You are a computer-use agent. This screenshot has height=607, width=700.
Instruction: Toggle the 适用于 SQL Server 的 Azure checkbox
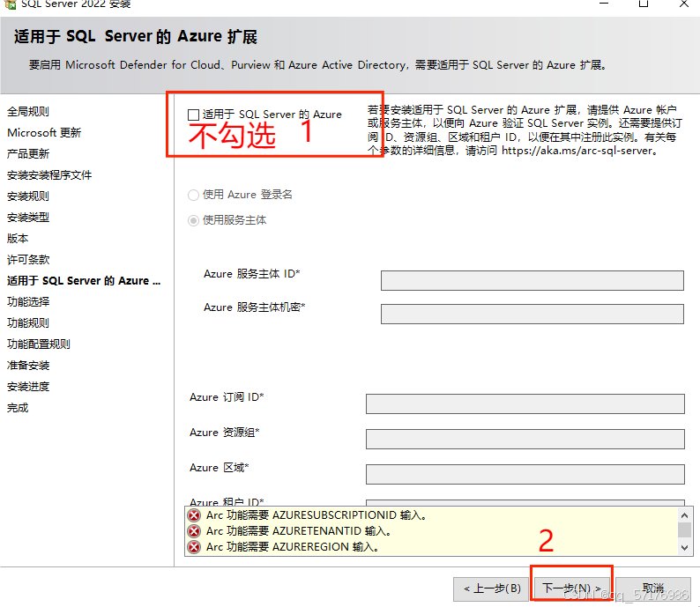(x=193, y=115)
